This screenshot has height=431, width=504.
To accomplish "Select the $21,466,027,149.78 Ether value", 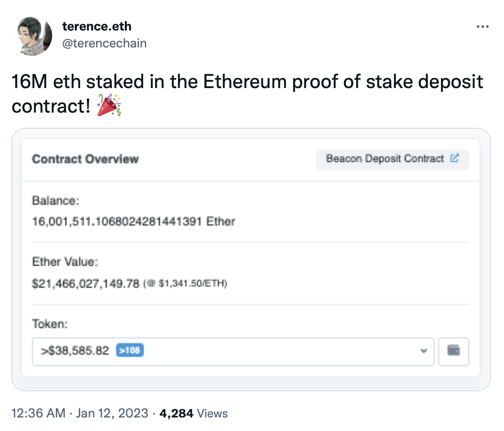I will click(x=86, y=284).
